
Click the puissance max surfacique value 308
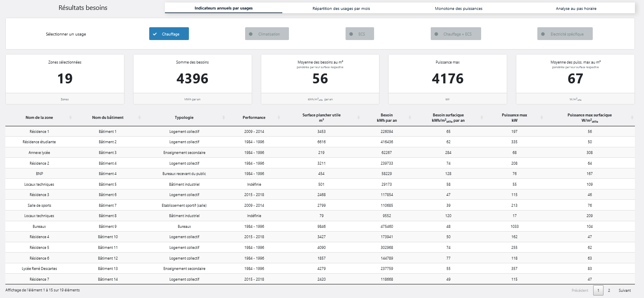pyautogui.click(x=590, y=153)
